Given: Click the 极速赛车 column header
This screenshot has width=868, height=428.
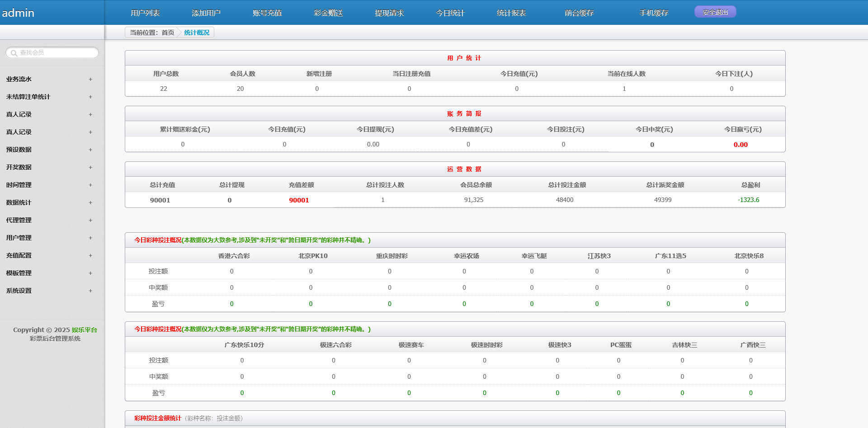Looking at the screenshot, I should click(411, 345).
